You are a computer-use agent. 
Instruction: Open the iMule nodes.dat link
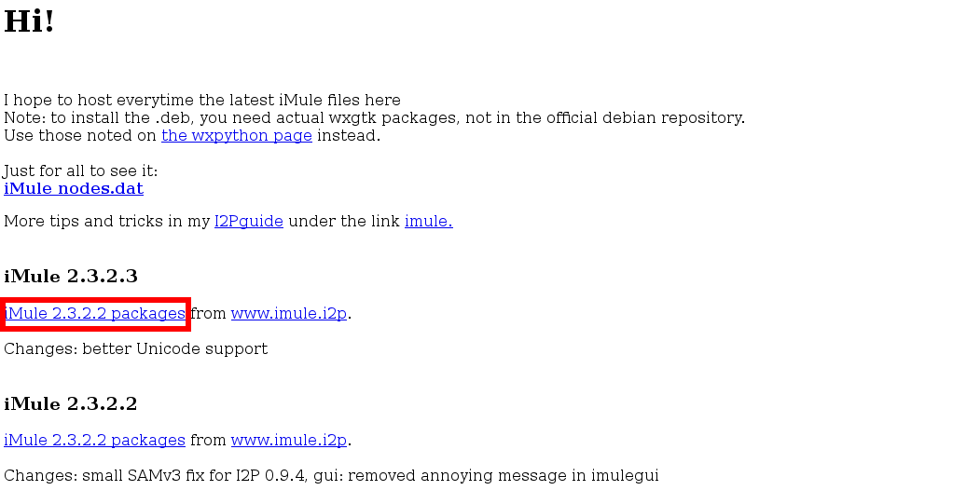click(74, 189)
